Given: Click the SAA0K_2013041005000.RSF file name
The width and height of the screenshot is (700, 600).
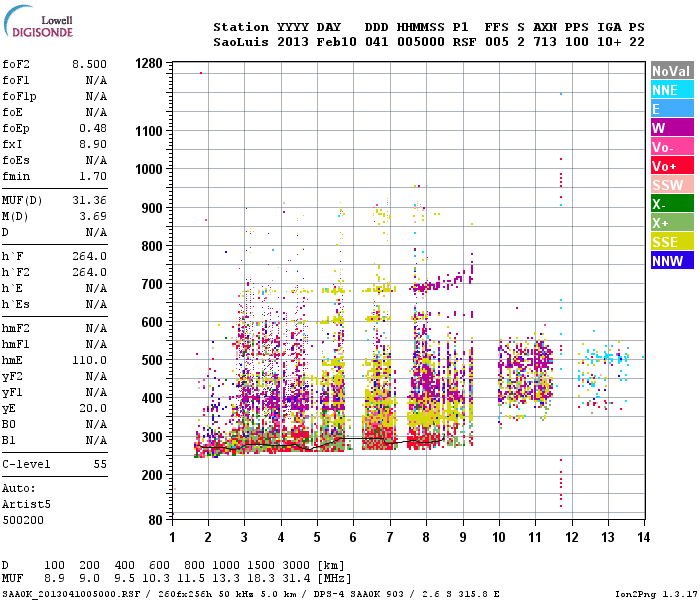Looking at the screenshot, I should click(71, 594).
